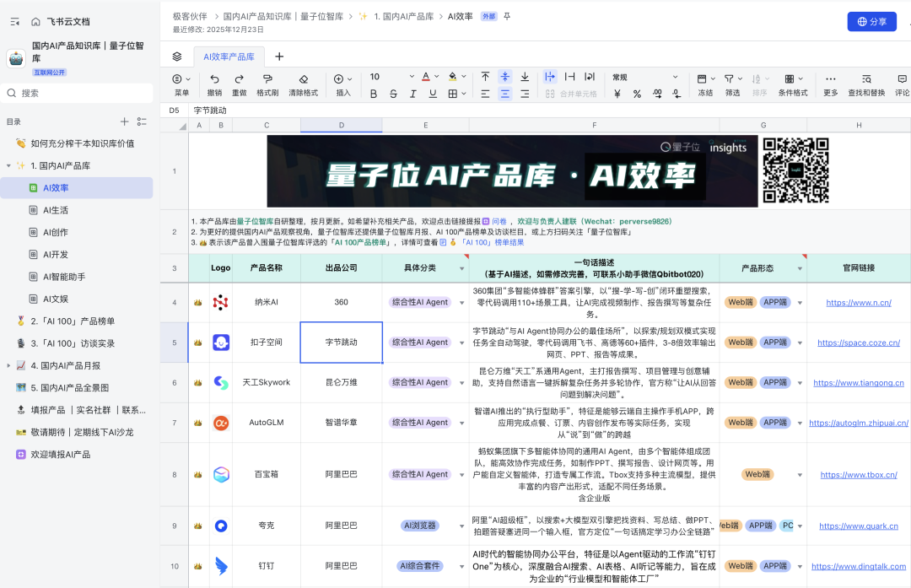911x588 pixels.
Task: Collapse the sidebar with the top-left icon
Action: (x=14, y=21)
